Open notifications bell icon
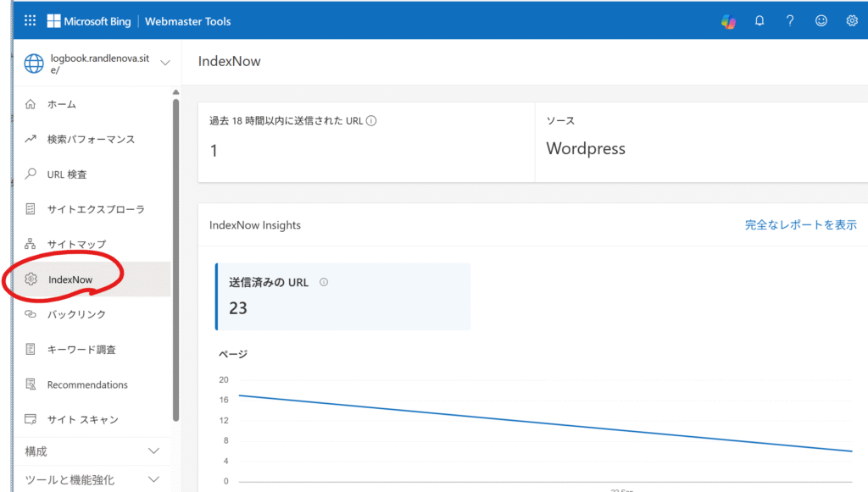The image size is (868, 492). [x=759, y=21]
